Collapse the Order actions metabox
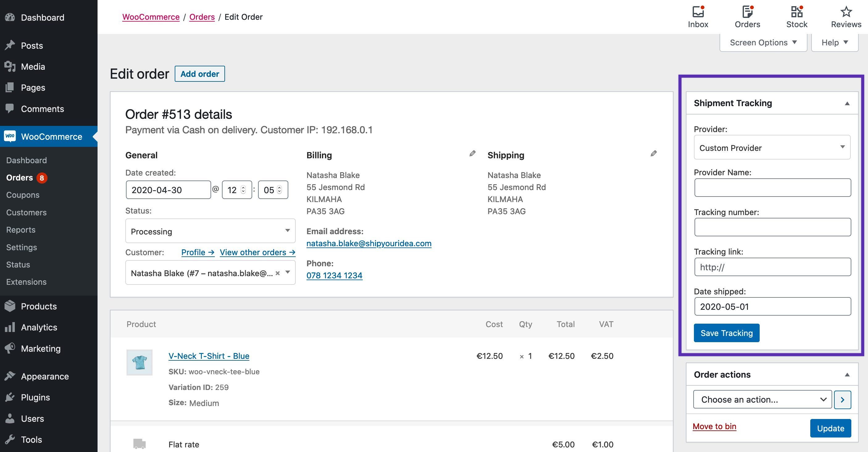 (847, 375)
